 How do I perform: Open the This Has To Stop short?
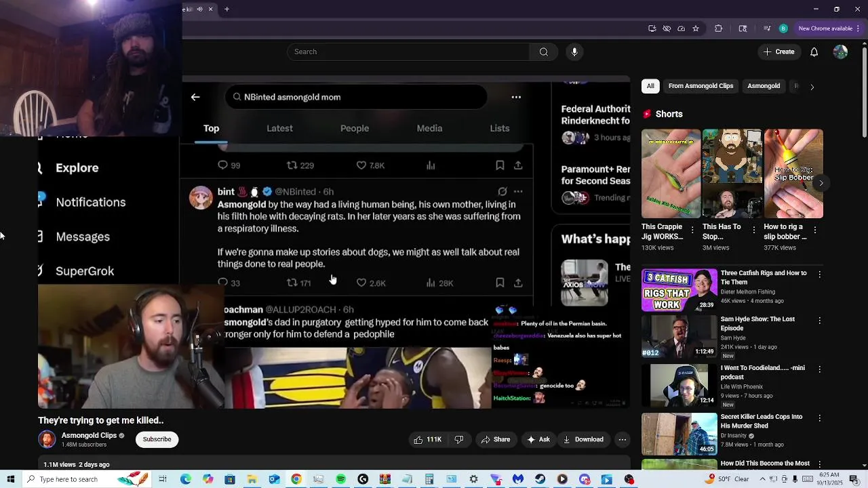click(x=732, y=174)
